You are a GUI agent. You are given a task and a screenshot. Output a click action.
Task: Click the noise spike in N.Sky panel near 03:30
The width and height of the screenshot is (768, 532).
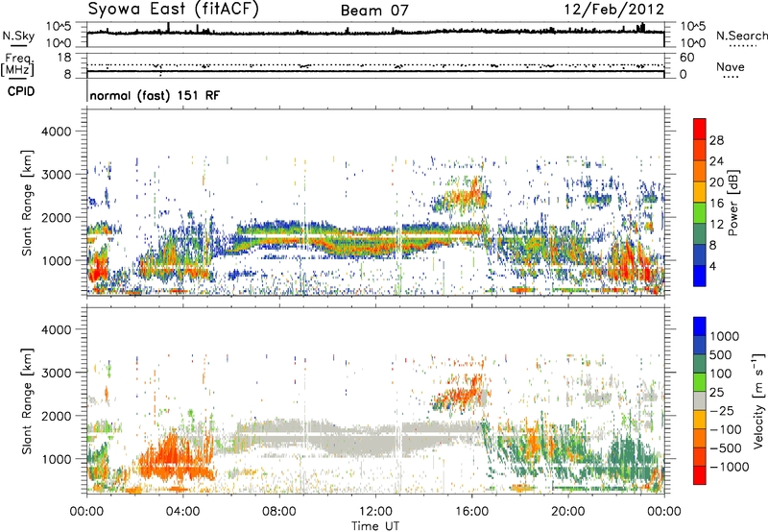point(169,27)
